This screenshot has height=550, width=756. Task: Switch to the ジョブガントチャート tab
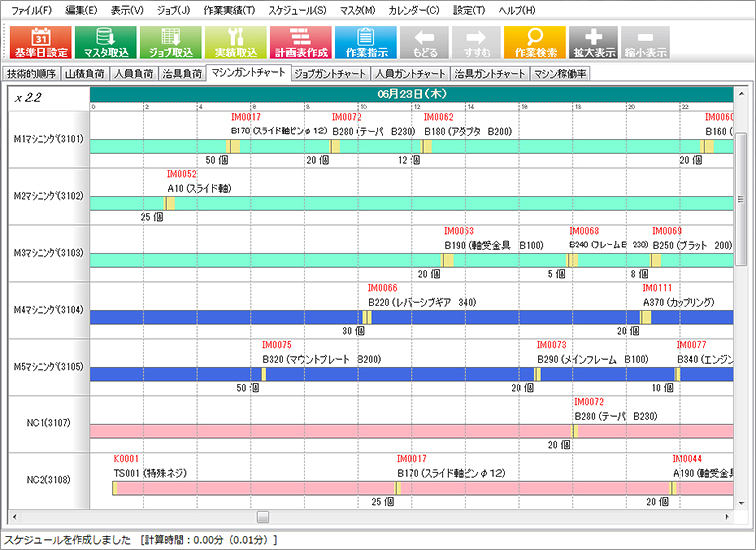coord(330,73)
